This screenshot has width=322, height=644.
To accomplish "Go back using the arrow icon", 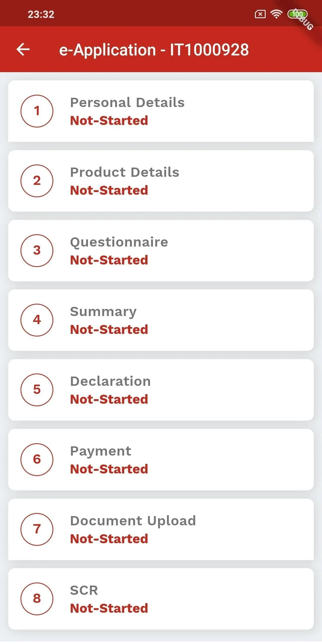I will pyautogui.click(x=23, y=49).
